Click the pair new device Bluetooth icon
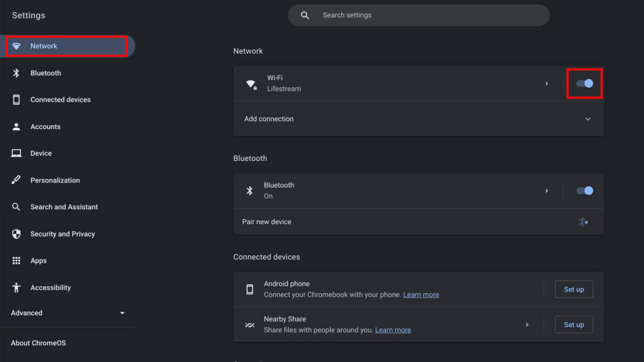This screenshot has width=644, height=362. point(583,222)
